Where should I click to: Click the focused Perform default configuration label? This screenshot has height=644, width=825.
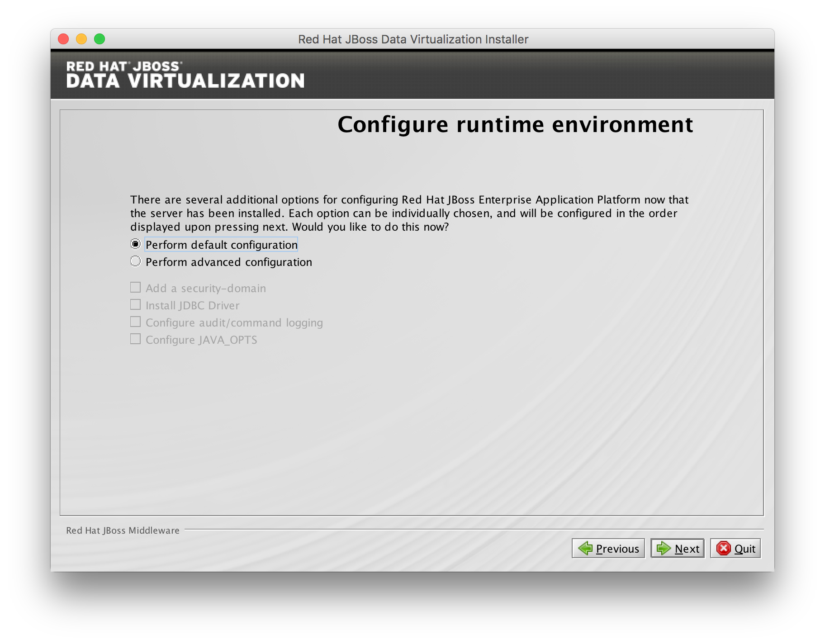220,244
